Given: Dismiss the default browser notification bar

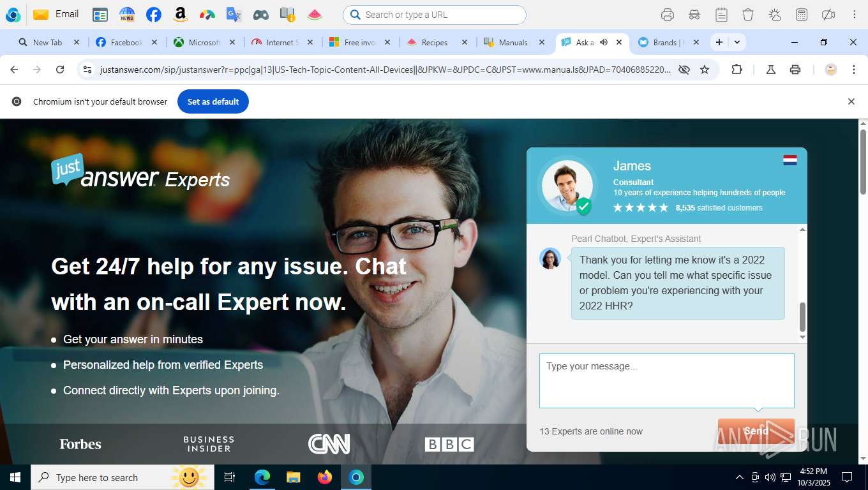Looking at the screenshot, I should 851,101.
